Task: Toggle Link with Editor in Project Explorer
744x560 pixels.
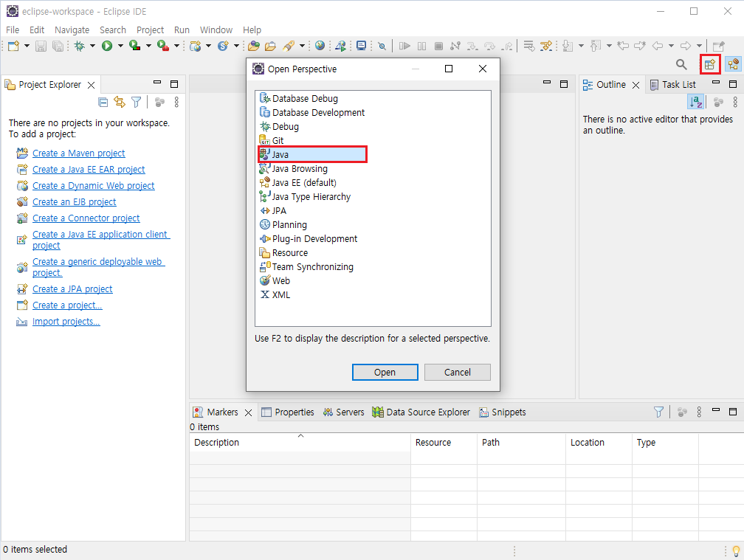Action: click(119, 102)
